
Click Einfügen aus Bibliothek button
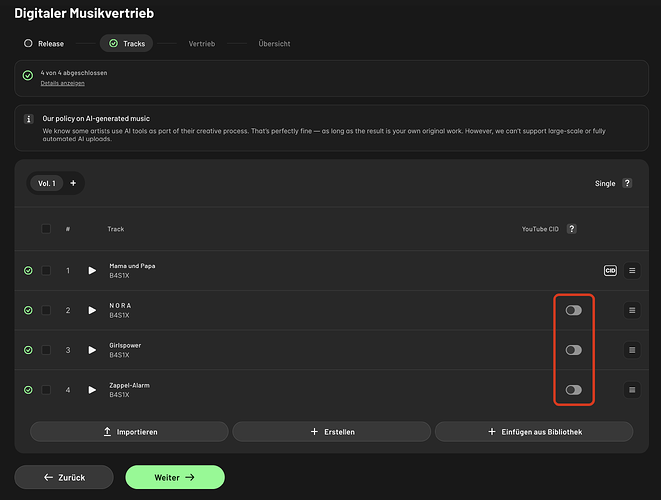534,432
